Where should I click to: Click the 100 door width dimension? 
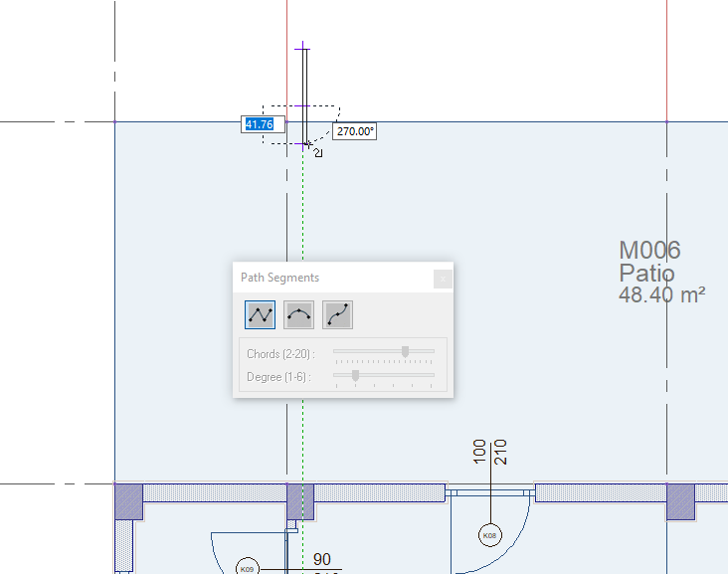coord(479,452)
